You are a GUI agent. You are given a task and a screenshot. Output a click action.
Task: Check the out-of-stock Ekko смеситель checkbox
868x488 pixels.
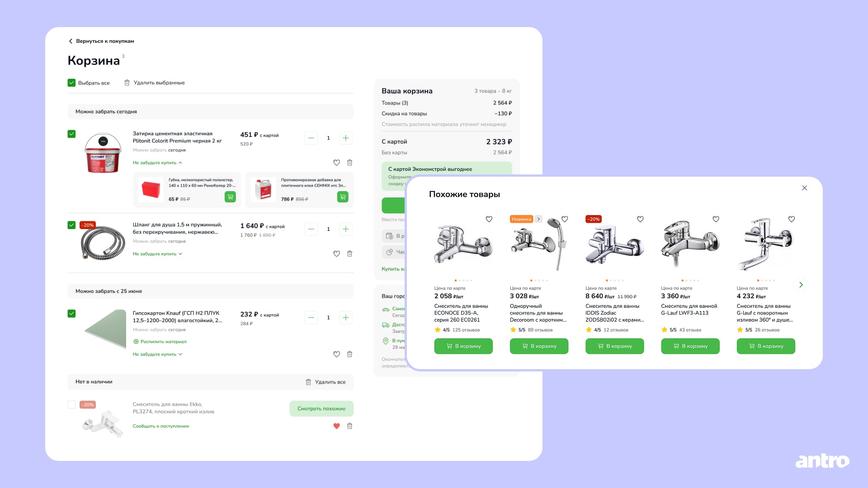pyautogui.click(x=71, y=405)
